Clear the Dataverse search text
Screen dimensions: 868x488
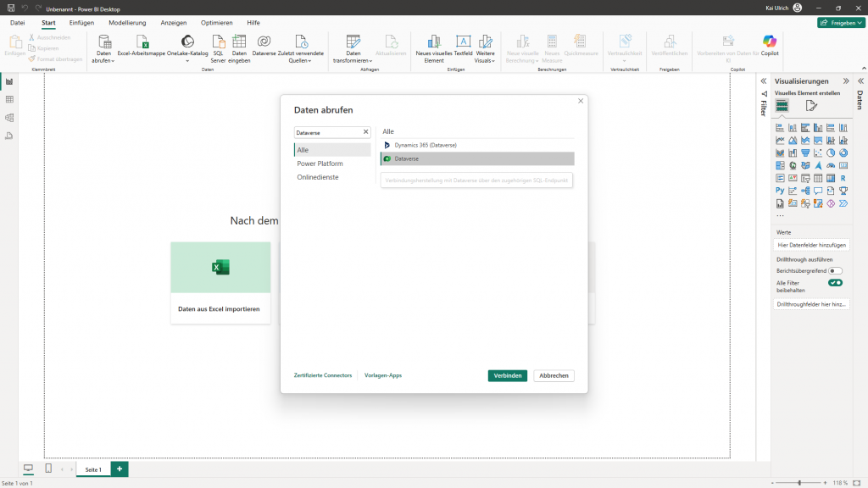point(366,132)
